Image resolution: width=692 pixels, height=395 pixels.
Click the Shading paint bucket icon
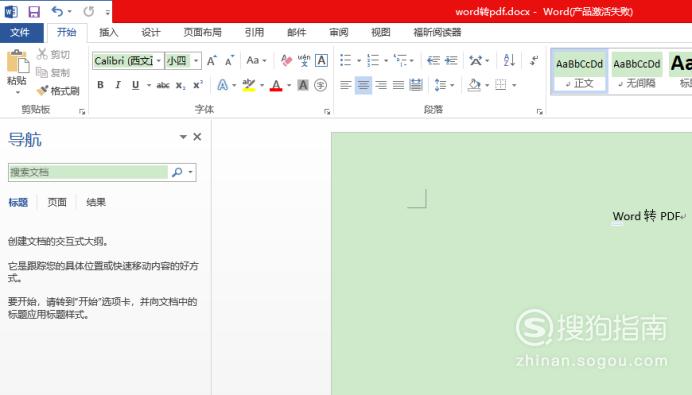point(474,85)
